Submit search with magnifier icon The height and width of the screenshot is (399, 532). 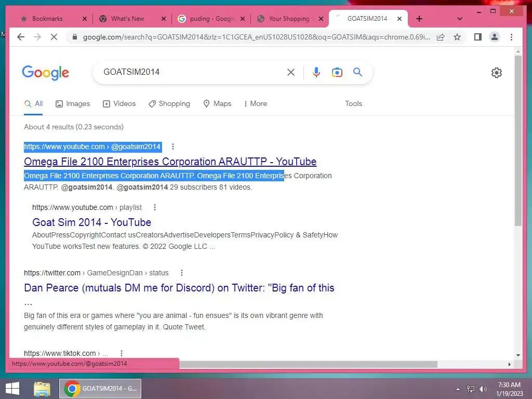[x=357, y=72]
